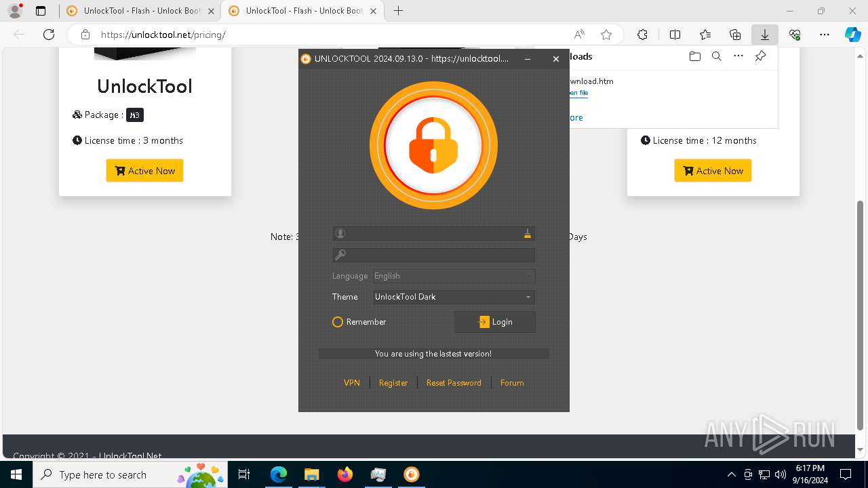Open the Edge profile avatar

[14, 11]
